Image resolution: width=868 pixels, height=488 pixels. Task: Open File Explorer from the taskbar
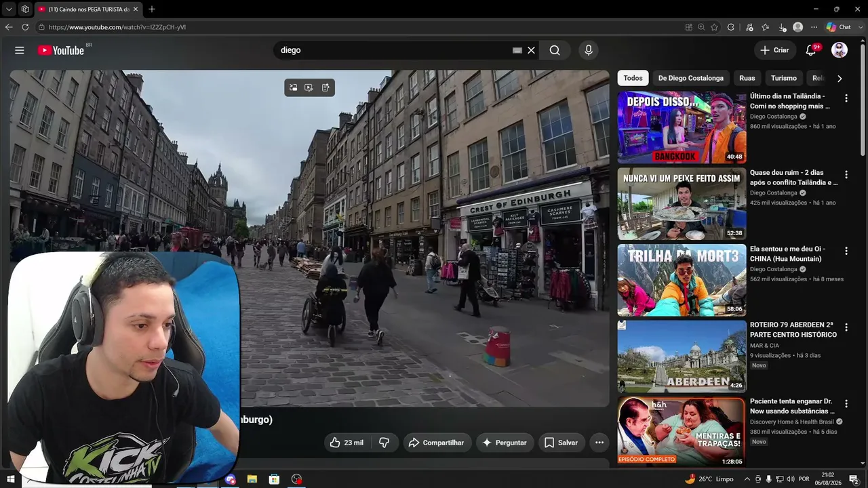[x=252, y=479]
